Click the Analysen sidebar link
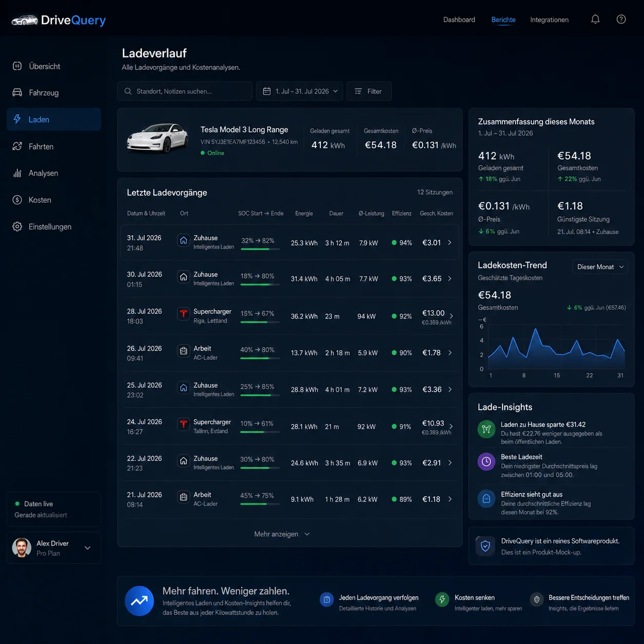Screen dimensions: 644x644 click(54, 173)
